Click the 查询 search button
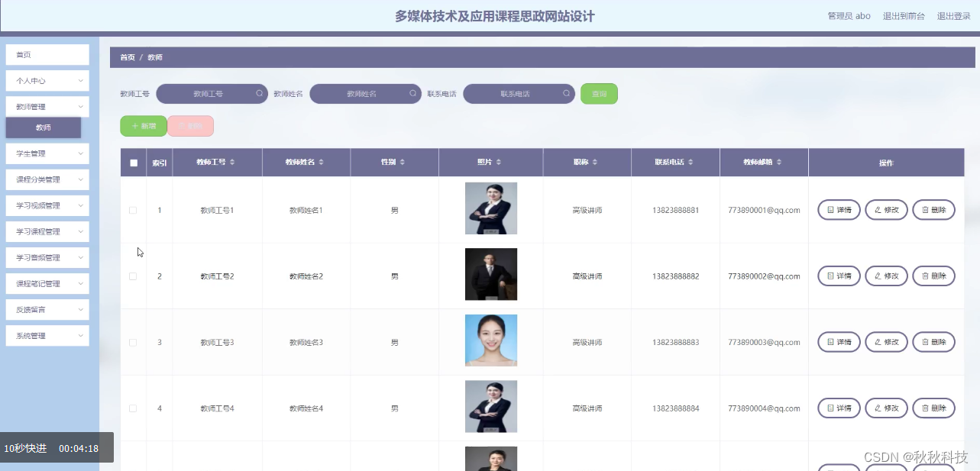The height and width of the screenshot is (471, 980). coord(599,93)
